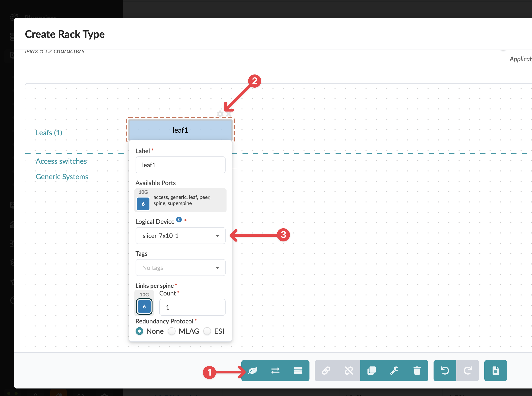Click the Label input field containing leaf1
This screenshot has width=532, height=396.
coord(180,165)
